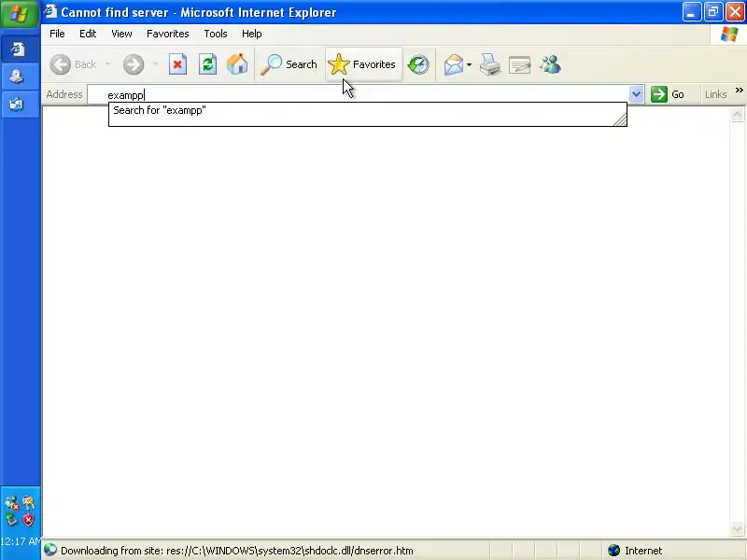Open the History clock icon

(418, 64)
